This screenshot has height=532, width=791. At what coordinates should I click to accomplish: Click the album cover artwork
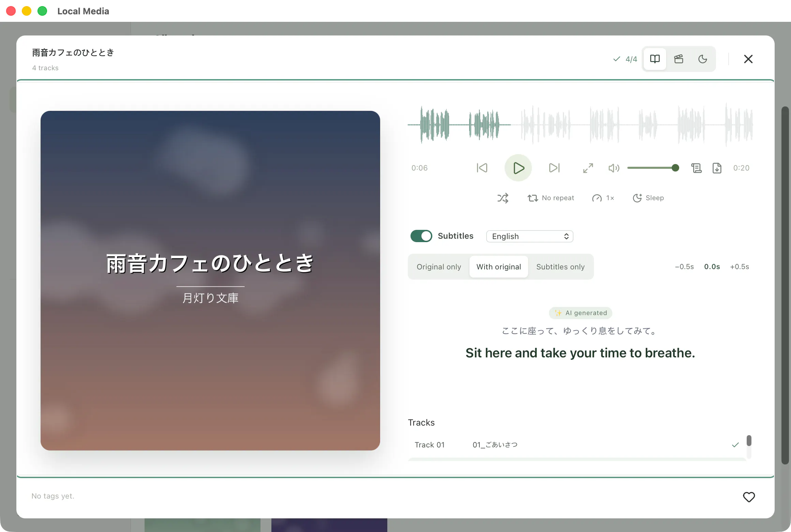tap(210, 281)
